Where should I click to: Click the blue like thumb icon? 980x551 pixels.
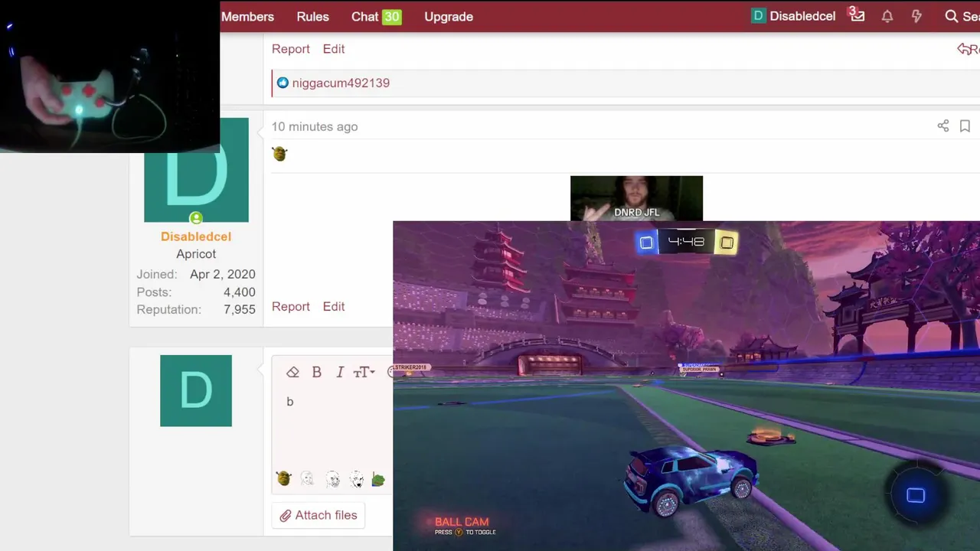click(x=283, y=83)
